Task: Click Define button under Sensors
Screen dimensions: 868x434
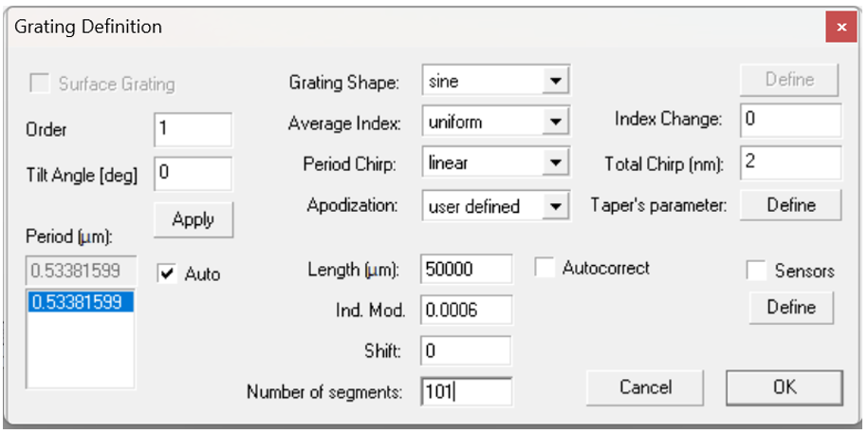Action: coord(790,308)
